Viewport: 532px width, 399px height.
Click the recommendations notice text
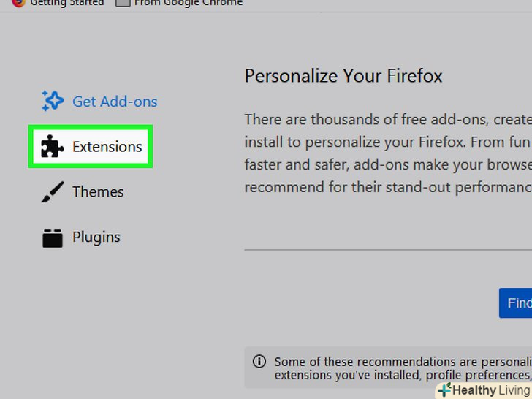click(402, 368)
